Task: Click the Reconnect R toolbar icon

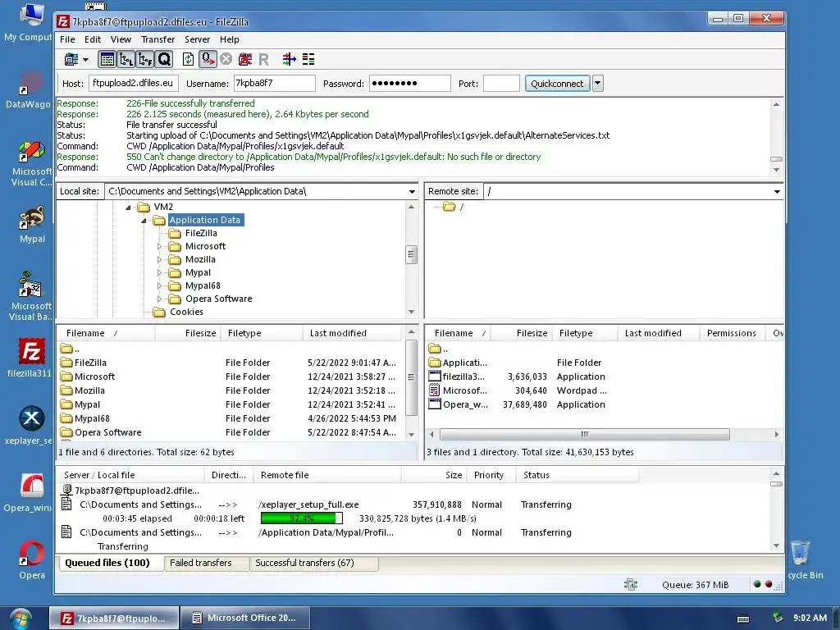Action: pyautogui.click(x=263, y=59)
